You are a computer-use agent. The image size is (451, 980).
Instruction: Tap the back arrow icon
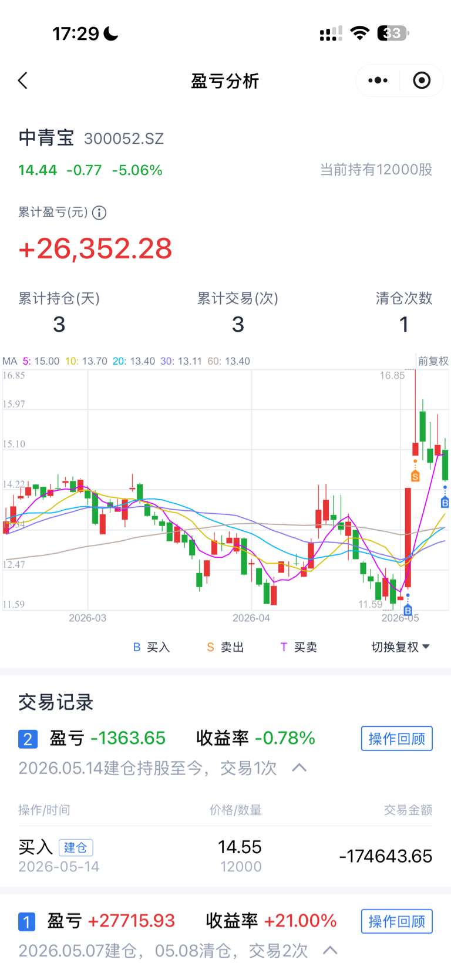point(23,80)
